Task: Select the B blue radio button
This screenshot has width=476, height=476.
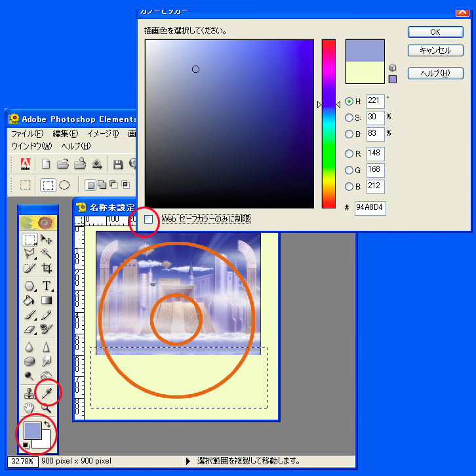Action: (349, 186)
